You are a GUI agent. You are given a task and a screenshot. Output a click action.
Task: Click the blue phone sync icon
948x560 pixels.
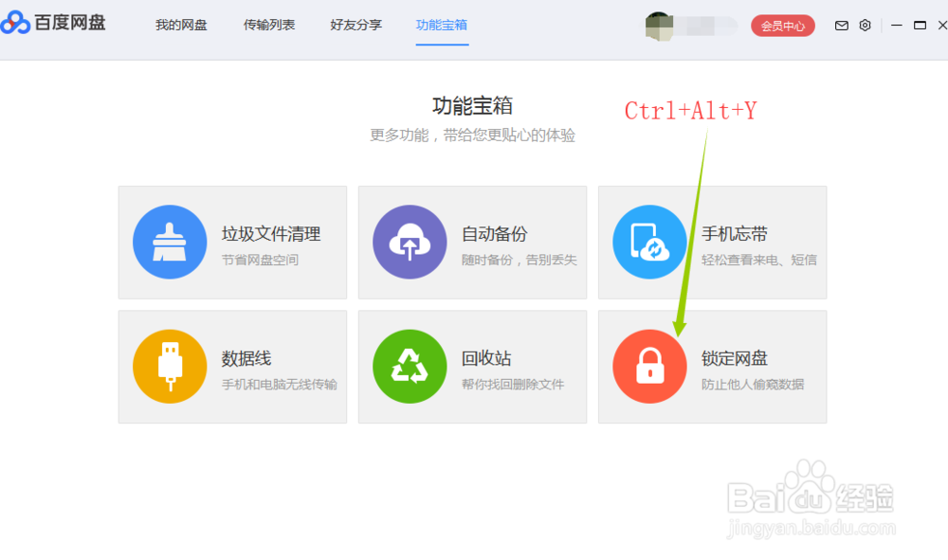tap(650, 242)
